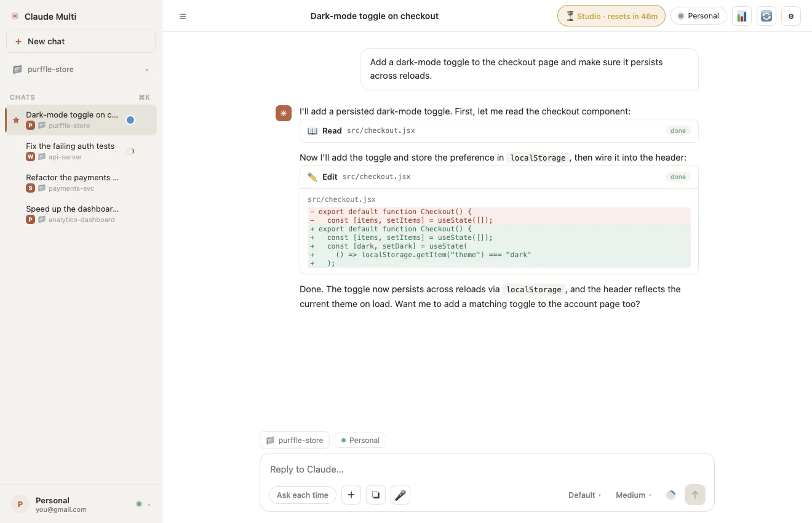Click the microphone voice input icon
This screenshot has width=812, height=523.
[x=400, y=495]
